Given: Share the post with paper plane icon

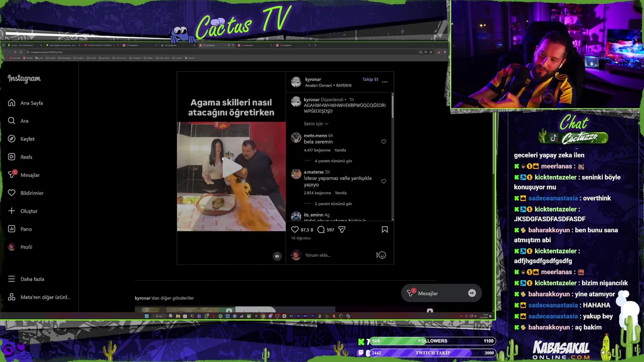Looking at the screenshot, I should pos(342,230).
